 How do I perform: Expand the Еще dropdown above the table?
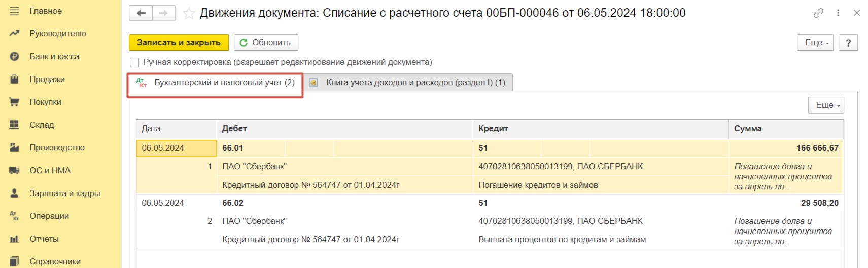pyautogui.click(x=826, y=105)
